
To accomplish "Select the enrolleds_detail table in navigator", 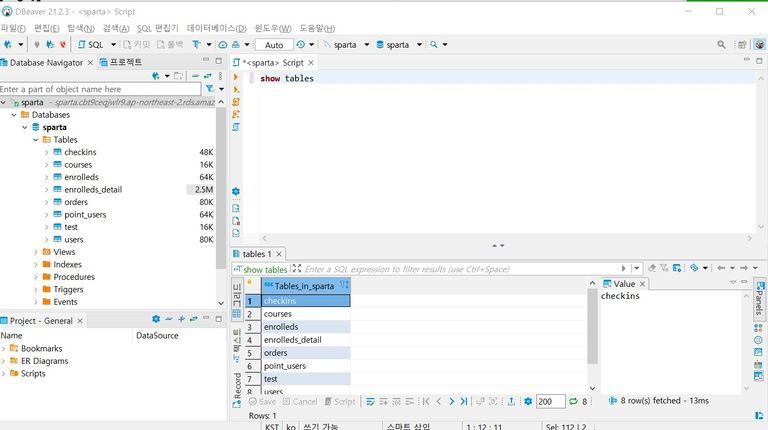I will pyautogui.click(x=93, y=190).
